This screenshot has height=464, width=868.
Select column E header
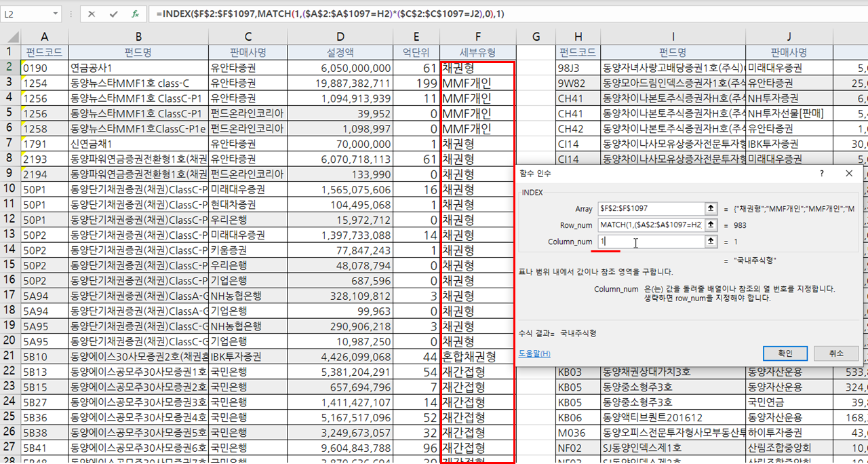pos(416,36)
